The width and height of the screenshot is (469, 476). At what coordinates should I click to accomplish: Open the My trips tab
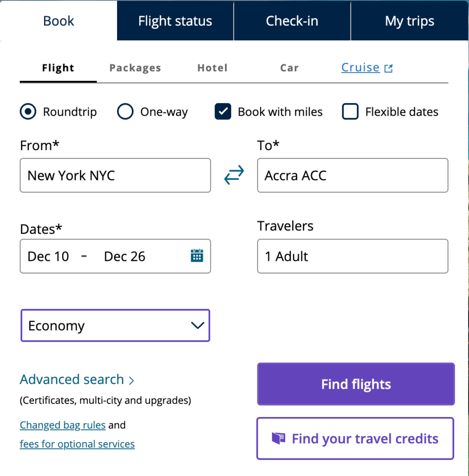pos(410,20)
